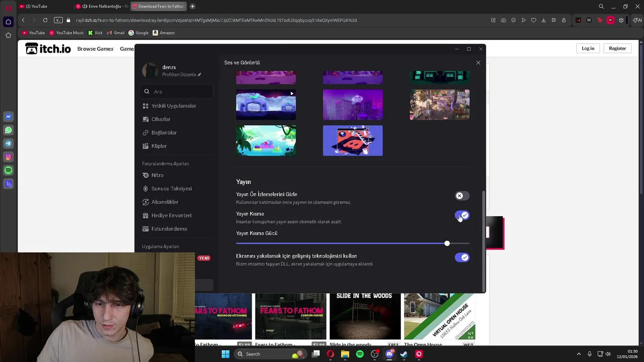The height and width of the screenshot is (362, 644).
Task: Toggle gelişmiş ekran yakalama teknolojisi switch
Action: [462, 257]
